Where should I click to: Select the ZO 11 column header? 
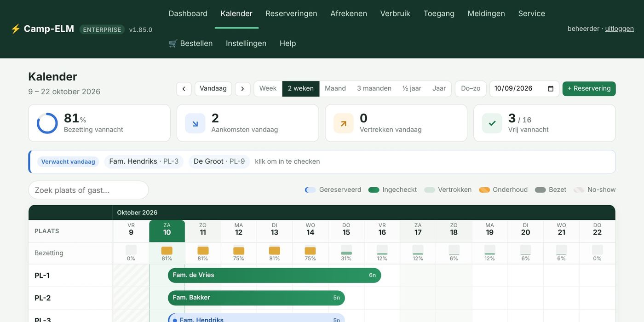coord(203,231)
